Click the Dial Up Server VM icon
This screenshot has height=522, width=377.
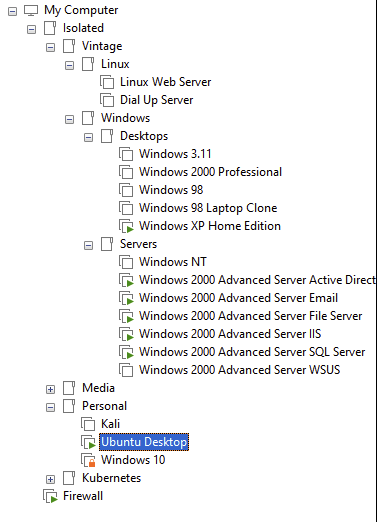[x=107, y=100]
